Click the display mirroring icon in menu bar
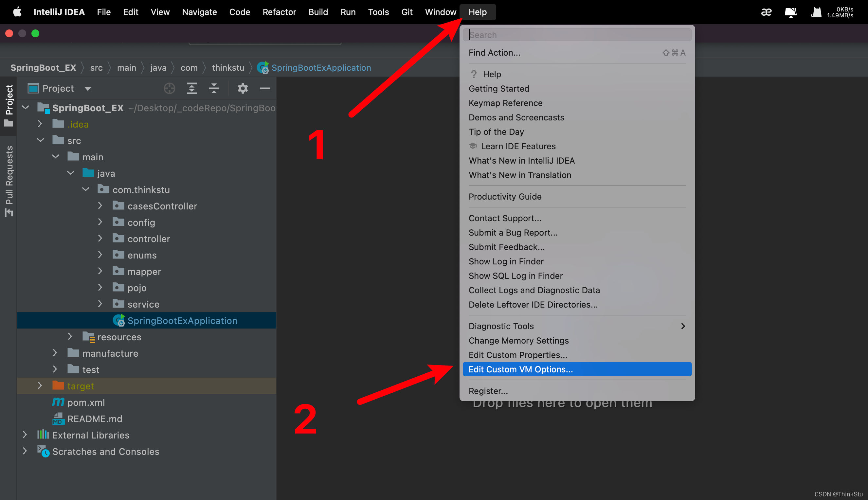This screenshot has height=500, width=868. (x=790, y=12)
